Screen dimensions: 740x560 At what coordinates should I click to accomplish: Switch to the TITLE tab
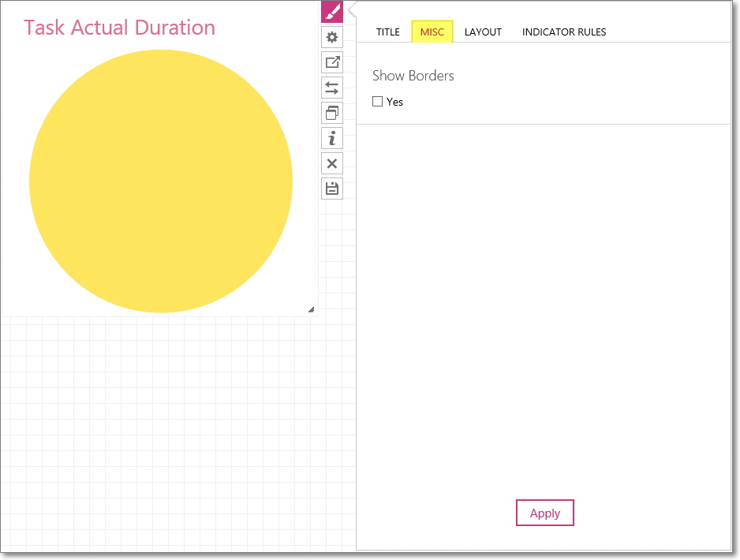[x=388, y=32]
